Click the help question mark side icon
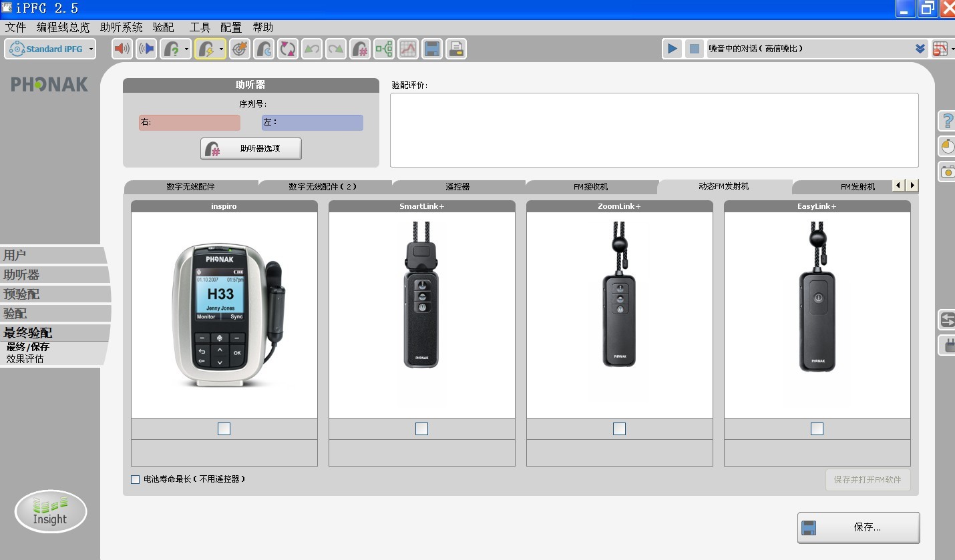The image size is (955, 560). 947,121
